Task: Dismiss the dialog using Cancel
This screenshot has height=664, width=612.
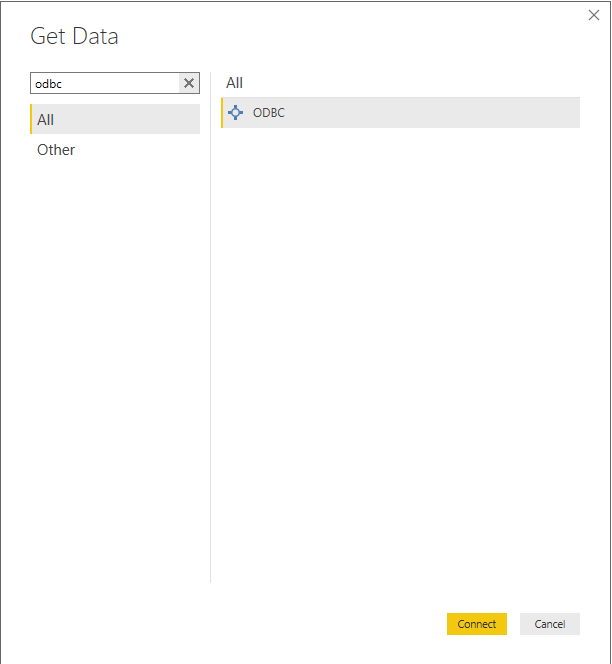Action: 549,624
